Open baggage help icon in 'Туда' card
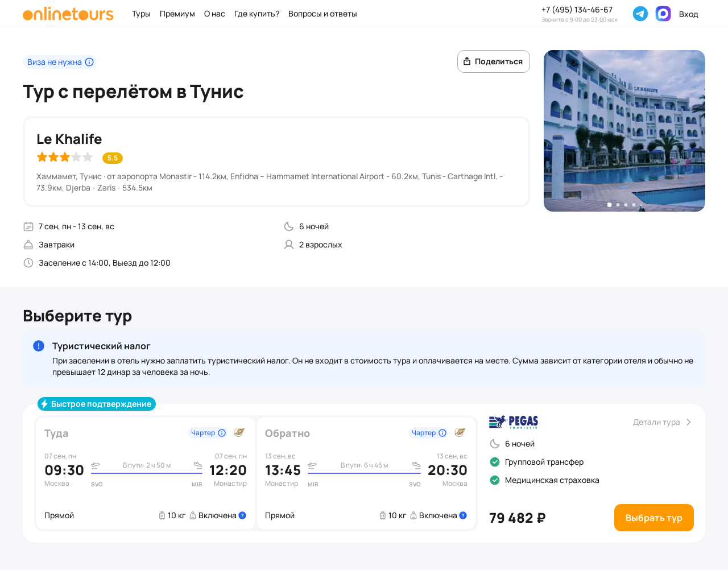The image size is (728, 570). pos(242,515)
